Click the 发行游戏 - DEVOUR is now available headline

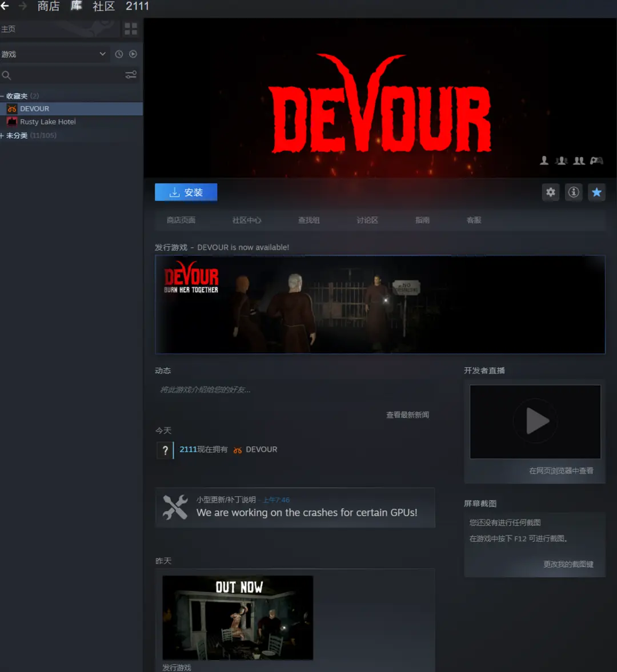(x=222, y=247)
